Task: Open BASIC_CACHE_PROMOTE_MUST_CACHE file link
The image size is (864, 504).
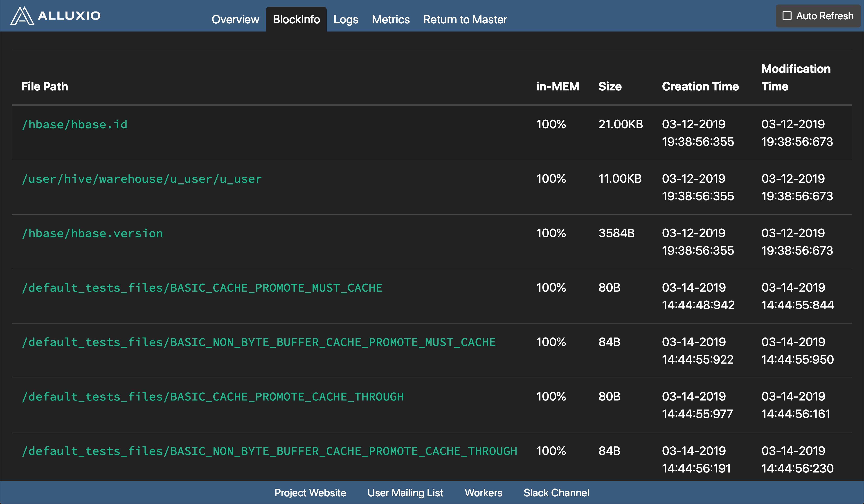Action: coord(202,288)
